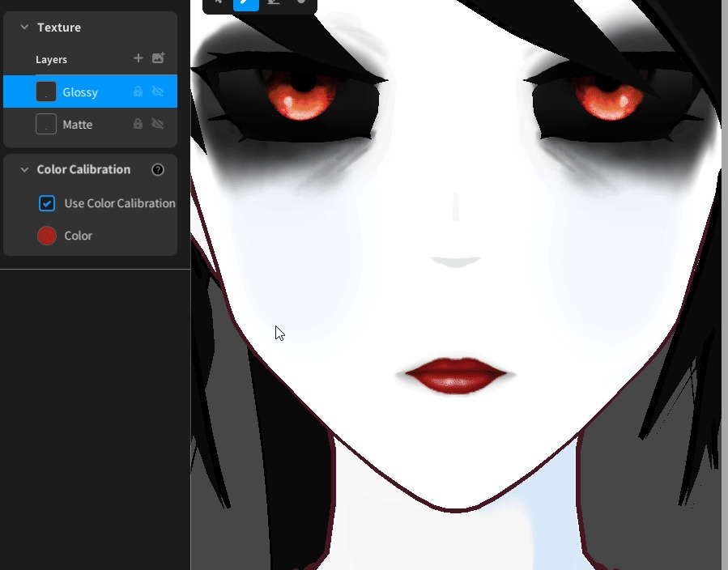The width and height of the screenshot is (728, 570).
Task: Import an image as a layer
Action: [158, 58]
